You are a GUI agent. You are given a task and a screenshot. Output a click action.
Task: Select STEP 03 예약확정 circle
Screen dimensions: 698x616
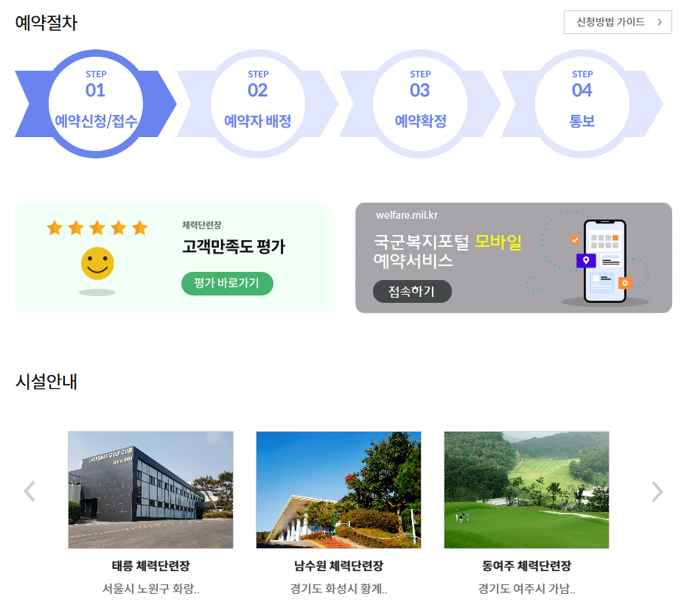tap(420, 104)
